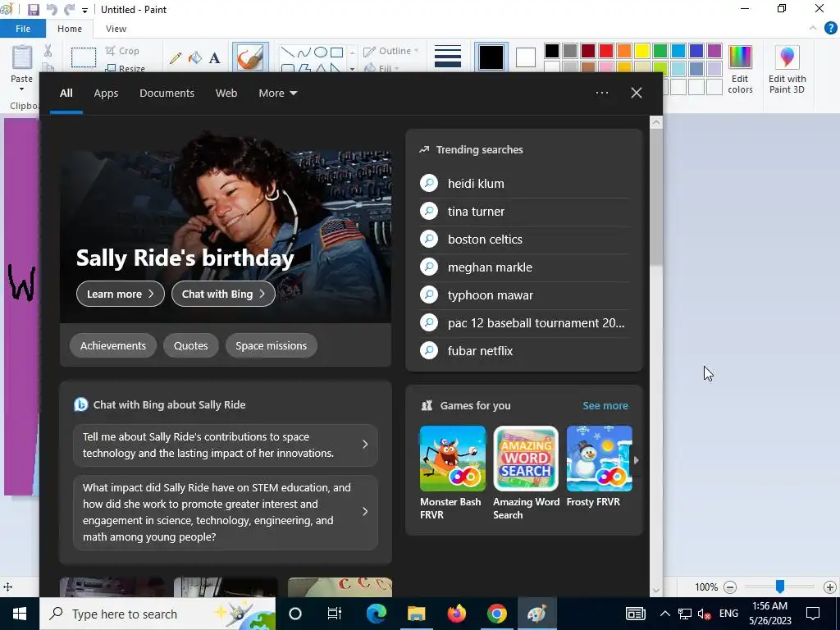
Task: Click the Achievements chip
Action: (113, 345)
